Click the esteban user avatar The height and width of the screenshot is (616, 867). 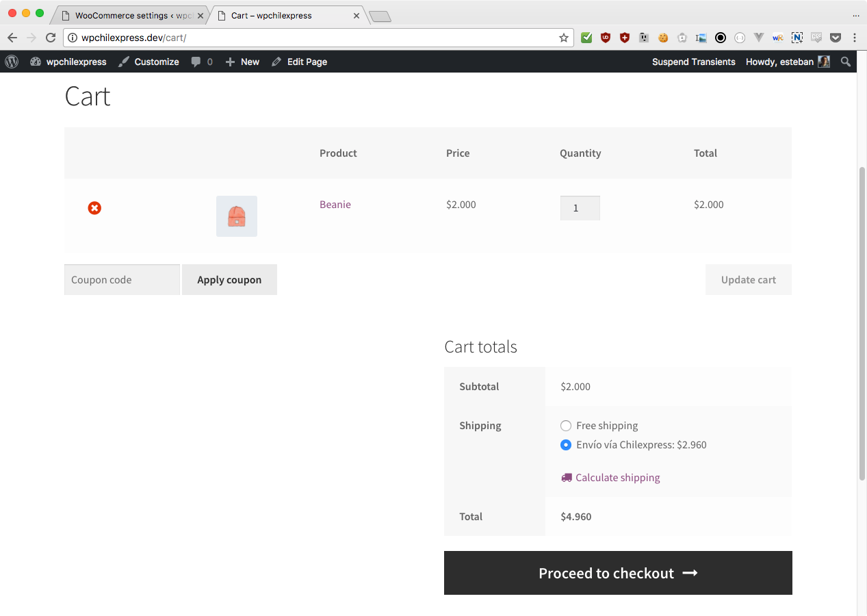click(824, 62)
